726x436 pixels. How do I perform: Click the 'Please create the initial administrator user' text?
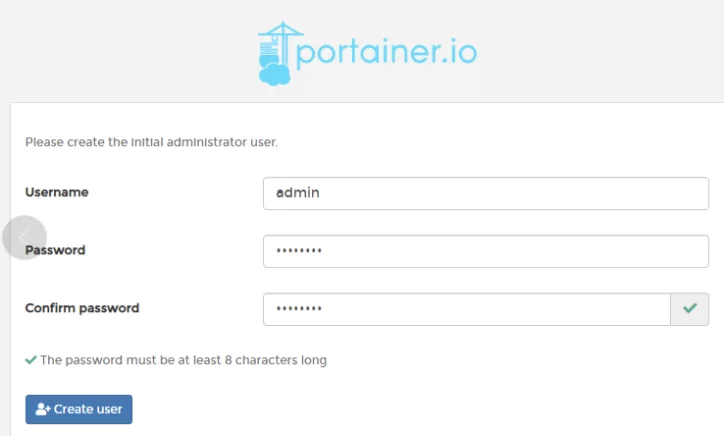tap(151, 142)
